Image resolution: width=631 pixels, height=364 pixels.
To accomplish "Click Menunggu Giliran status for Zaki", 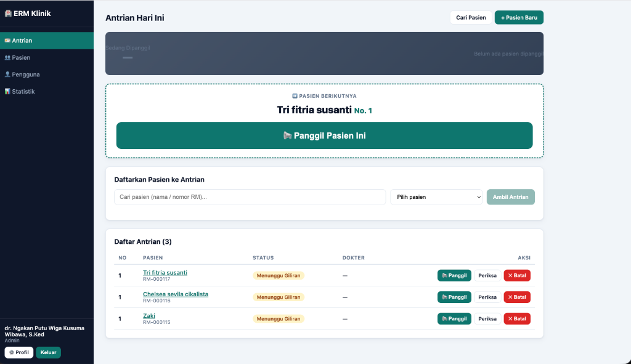I will (279, 319).
